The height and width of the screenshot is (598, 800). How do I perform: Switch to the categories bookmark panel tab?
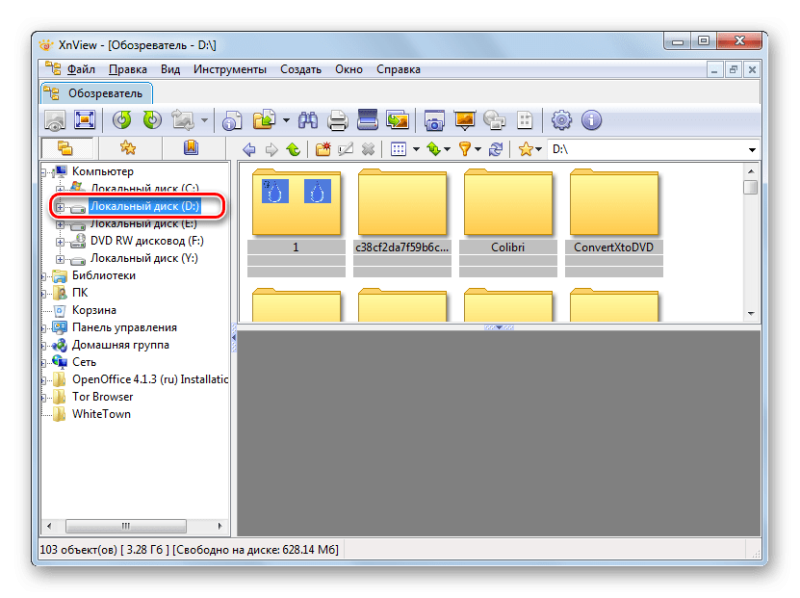click(x=191, y=148)
